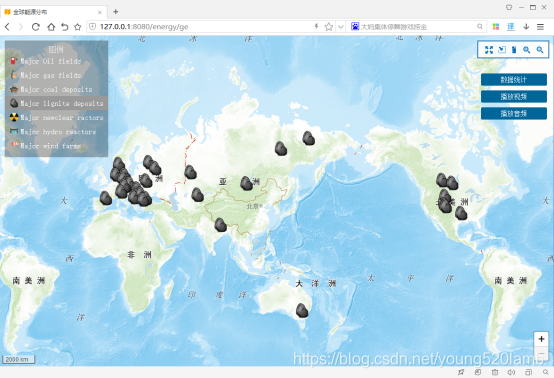Go back with the browser back arrow
This screenshot has height=378, width=554.
point(7,27)
